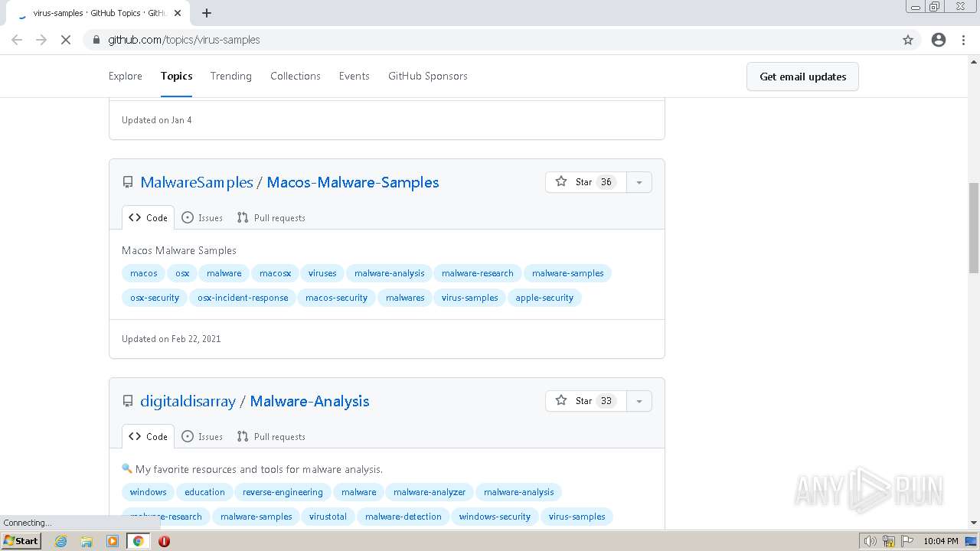Click Get email updates button

(802, 77)
